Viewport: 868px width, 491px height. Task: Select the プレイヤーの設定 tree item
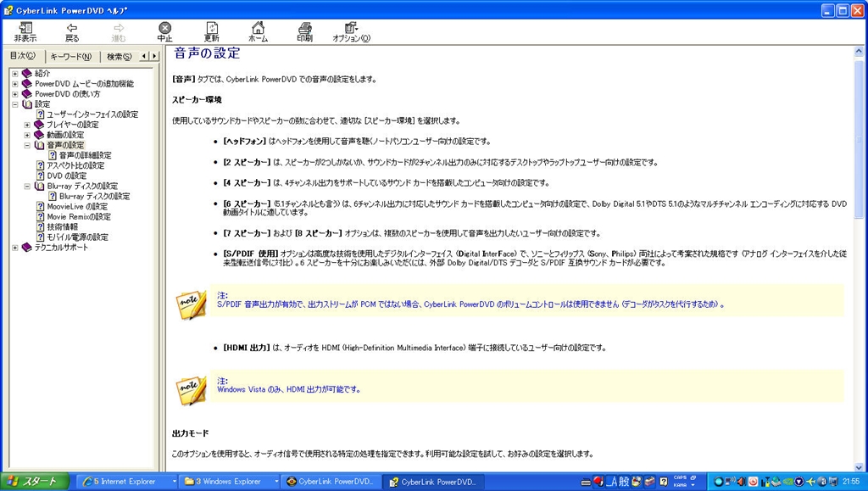pyautogui.click(x=73, y=125)
